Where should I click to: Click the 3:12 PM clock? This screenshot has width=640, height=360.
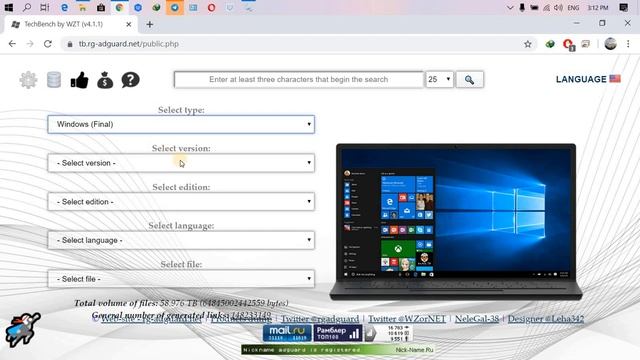pos(598,7)
